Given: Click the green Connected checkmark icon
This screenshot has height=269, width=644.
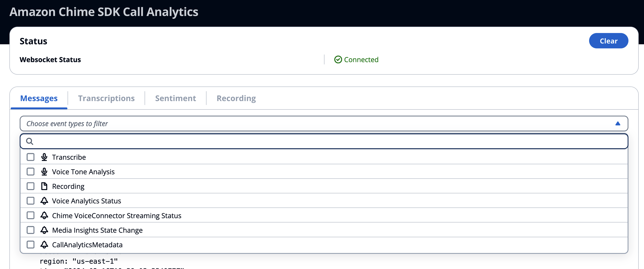Looking at the screenshot, I should click(338, 59).
